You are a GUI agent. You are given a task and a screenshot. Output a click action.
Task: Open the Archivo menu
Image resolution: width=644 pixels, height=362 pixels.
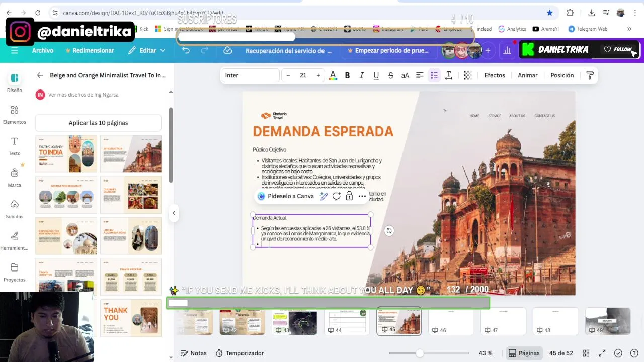coord(43,50)
